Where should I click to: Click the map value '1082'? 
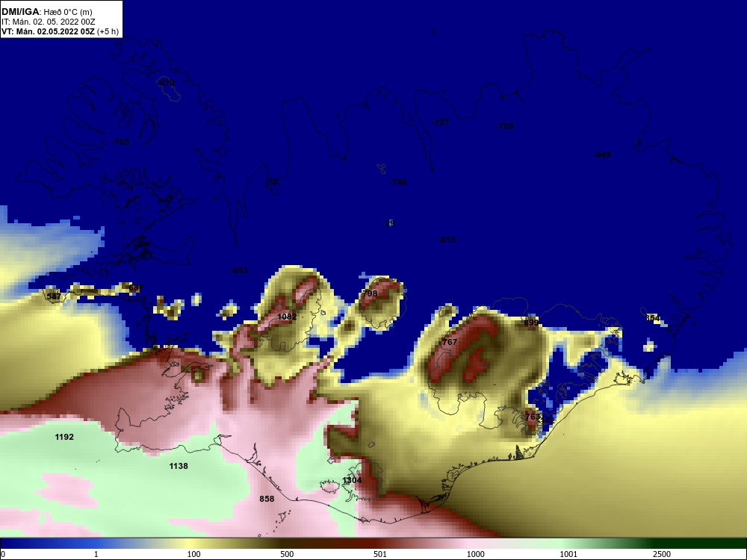287,317
